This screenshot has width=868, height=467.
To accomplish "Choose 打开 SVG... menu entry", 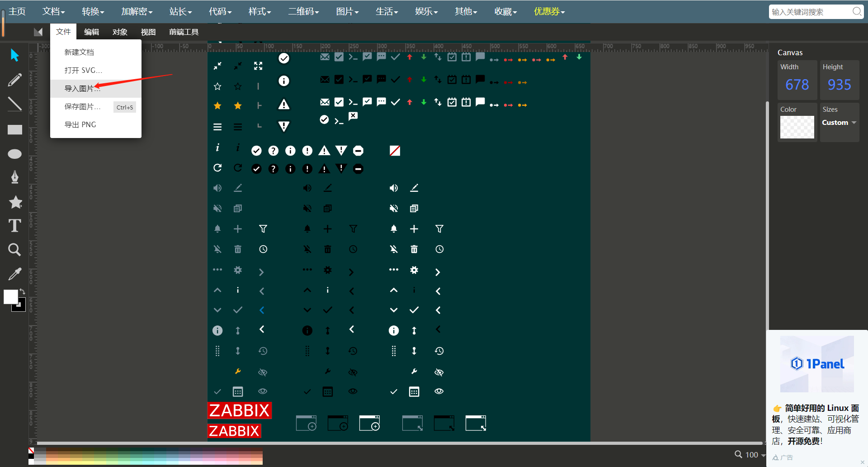I will click(x=96, y=70).
